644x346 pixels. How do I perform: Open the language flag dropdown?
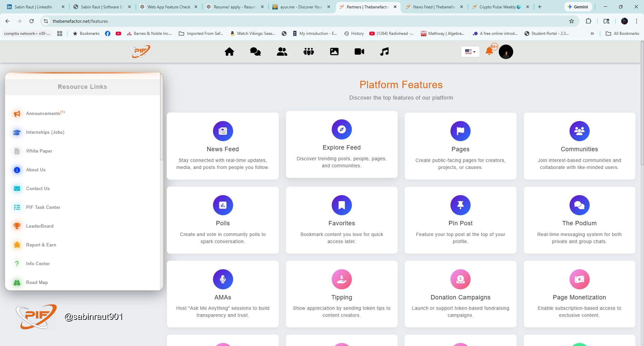tap(470, 52)
